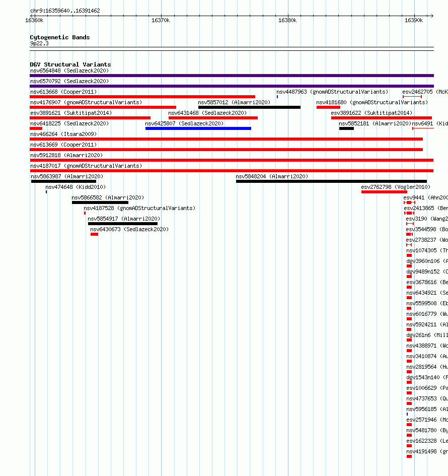The height and width of the screenshot is (476, 448).
Task: Select the nsv5848204 (Almarri2020) label
Action: point(272,176)
